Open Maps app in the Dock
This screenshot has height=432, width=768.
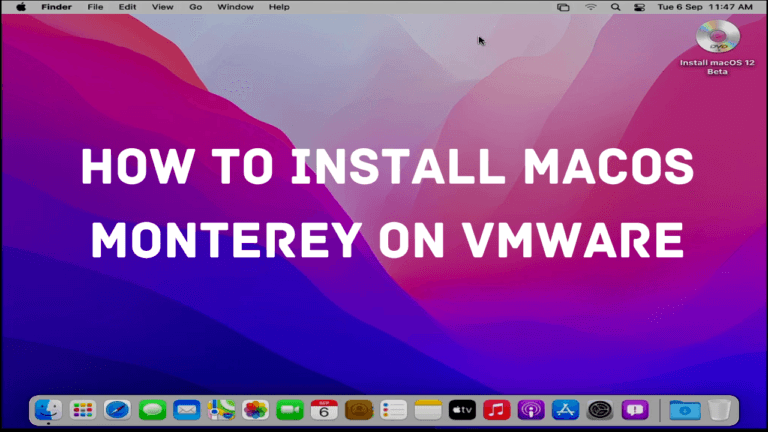(221, 410)
